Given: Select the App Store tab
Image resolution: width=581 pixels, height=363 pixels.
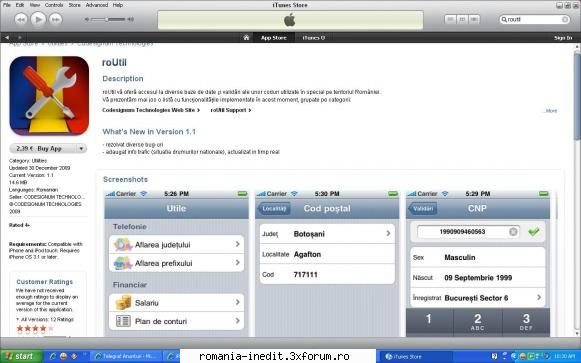Looking at the screenshot, I should click(x=273, y=37).
